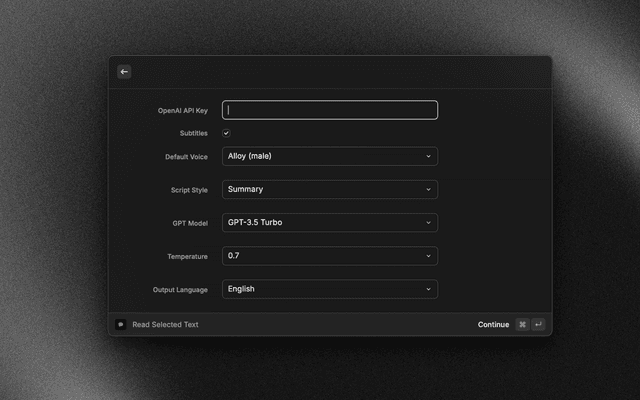Click the Return key symbol in footer
Viewport: 640px width, 400px height.
point(538,324)
